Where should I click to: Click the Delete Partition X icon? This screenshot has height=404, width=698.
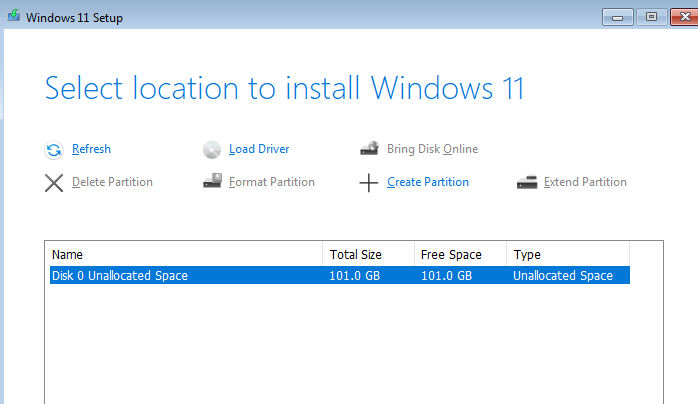tap(54, 183)
